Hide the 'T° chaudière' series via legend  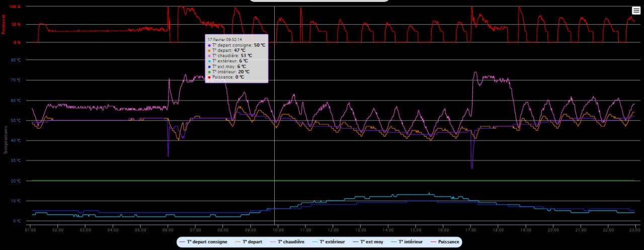coord(287,242)
